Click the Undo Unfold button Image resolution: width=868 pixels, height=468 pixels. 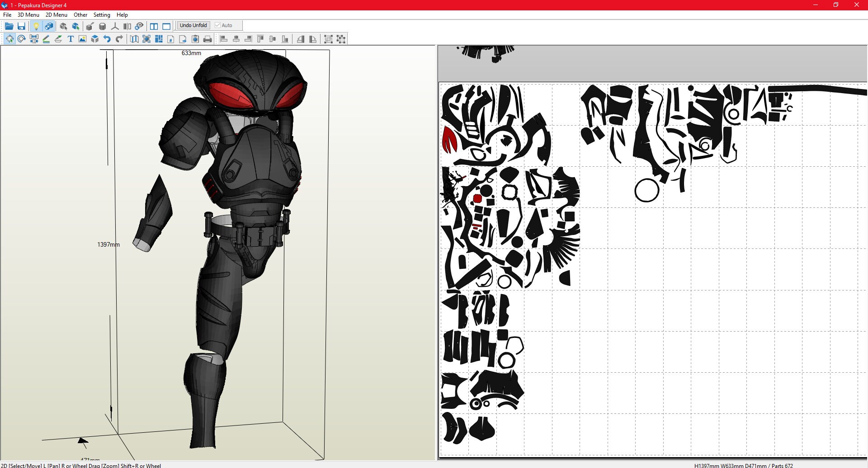click(193, 25)
